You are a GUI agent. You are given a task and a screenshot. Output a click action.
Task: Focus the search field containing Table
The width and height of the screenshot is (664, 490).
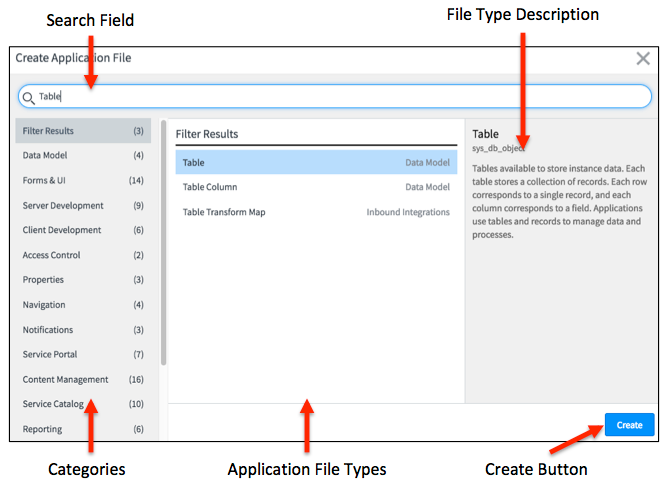(335, 96)
